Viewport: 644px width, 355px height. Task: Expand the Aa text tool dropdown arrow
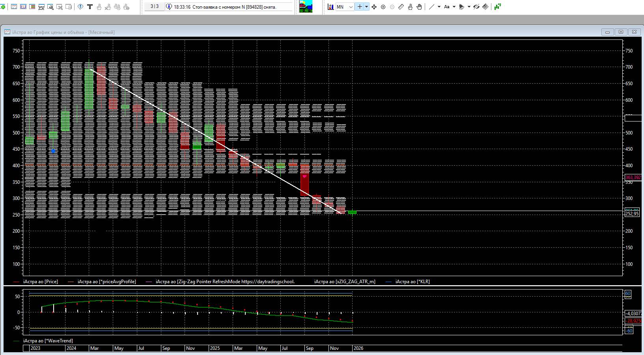tap(454, 7)
